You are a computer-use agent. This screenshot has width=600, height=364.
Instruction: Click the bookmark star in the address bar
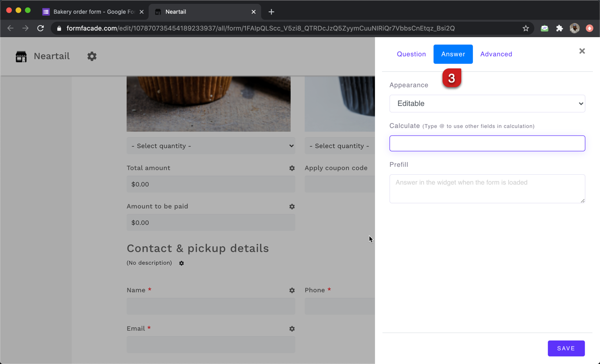[x=525, y=28]
